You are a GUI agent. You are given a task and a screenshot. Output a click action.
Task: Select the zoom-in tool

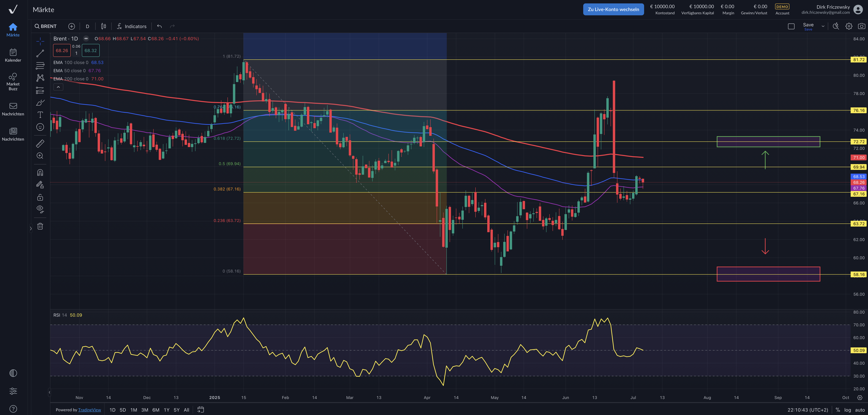(x=40, y=156)
